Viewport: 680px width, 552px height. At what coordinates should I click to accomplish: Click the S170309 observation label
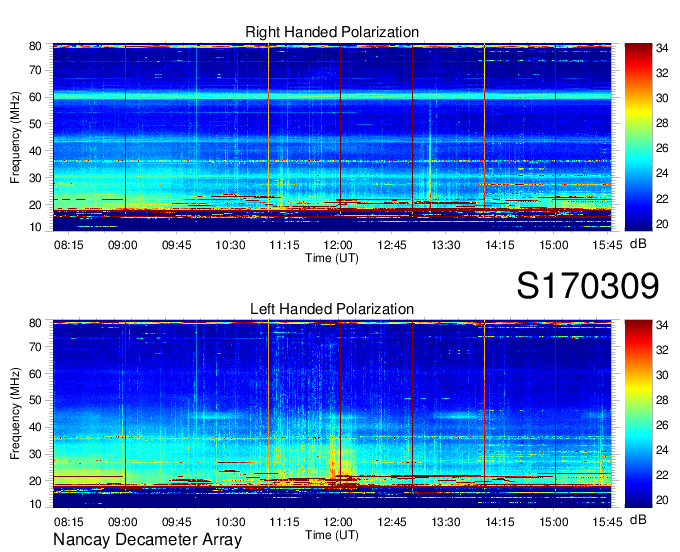click(588, 286)
